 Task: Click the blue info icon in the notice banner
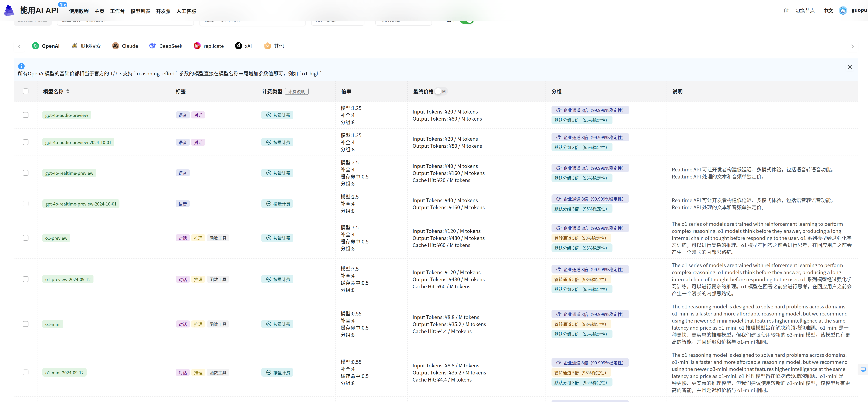(21, 66)
